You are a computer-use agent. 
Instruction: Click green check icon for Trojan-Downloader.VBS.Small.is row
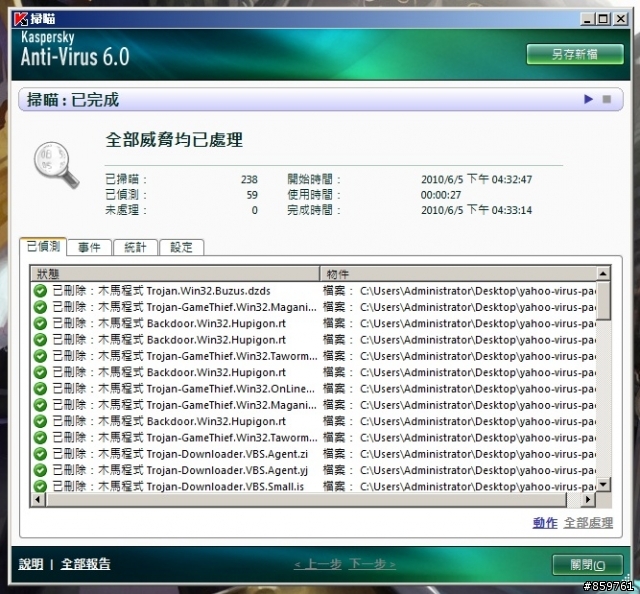(40, 486)
